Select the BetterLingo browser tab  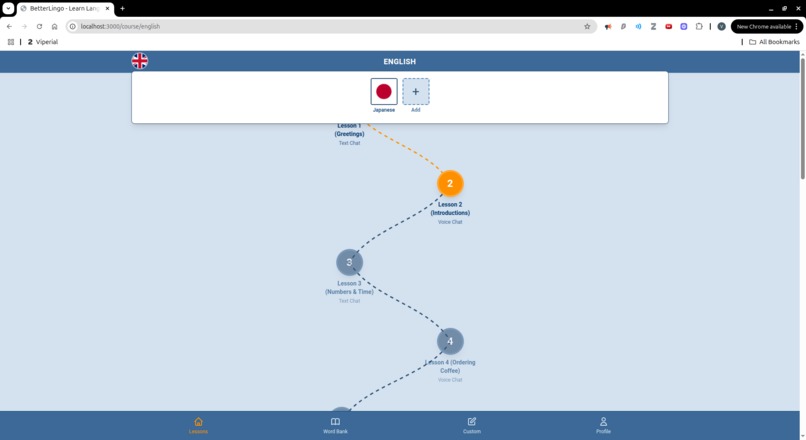pyautogui.click(x=65, y=9)
